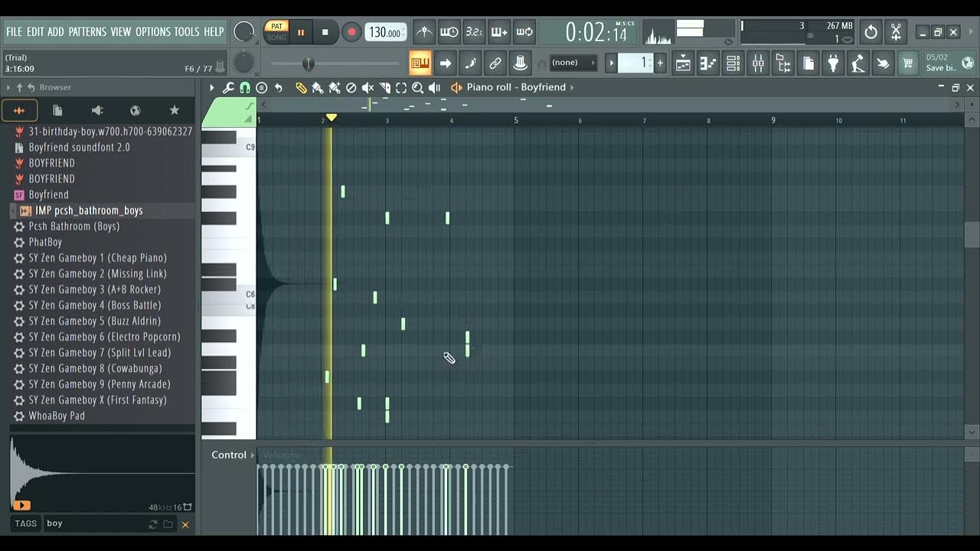Select the Zoom magnifier tool
The image size is (980, 551).
tap(418, 88)
